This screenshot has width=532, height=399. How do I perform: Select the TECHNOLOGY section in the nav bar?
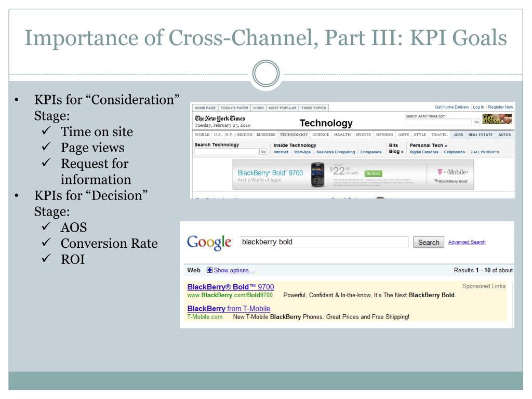(x=294, y=135)
